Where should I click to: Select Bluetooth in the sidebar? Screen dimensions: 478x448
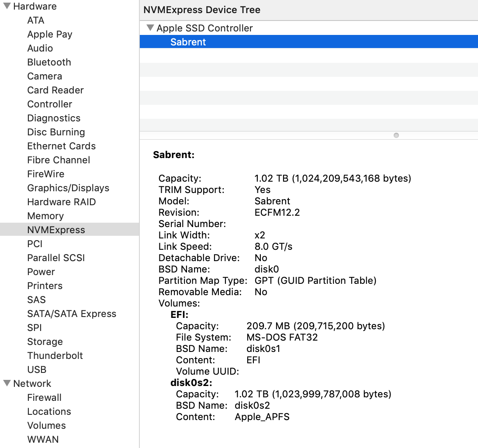(x=49, y=62)
